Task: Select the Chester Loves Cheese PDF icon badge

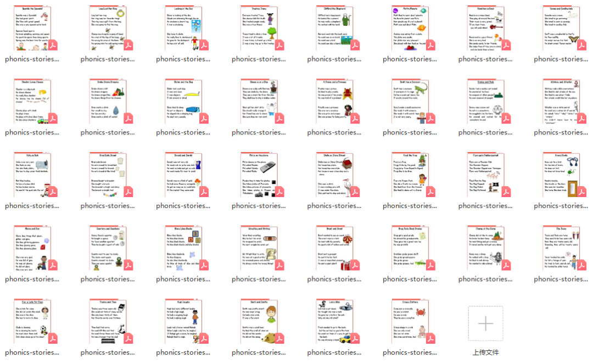Action: [x=53, y=118]
